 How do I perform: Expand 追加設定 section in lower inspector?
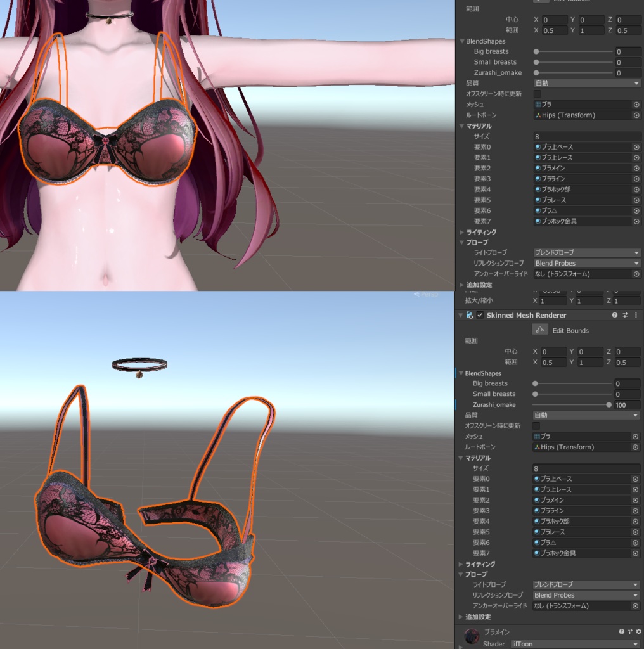click(461, 617)
